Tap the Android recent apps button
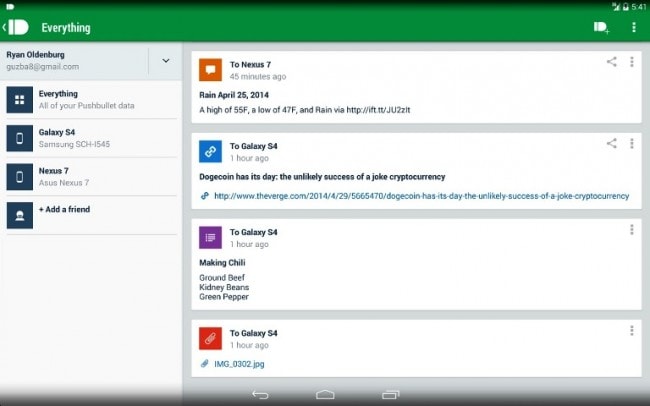Image resolution: width=650 pixels, height=406 pixels. [390, 394]
